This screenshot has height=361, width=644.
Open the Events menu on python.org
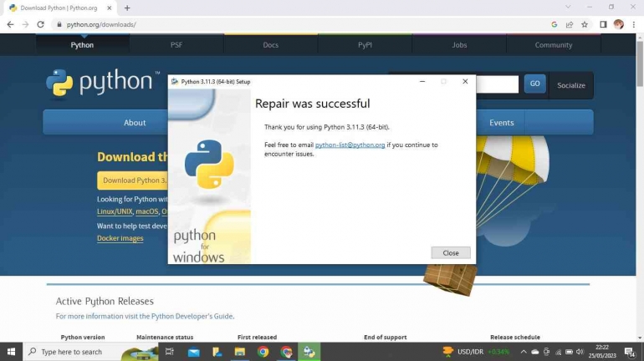pos(501,123)
